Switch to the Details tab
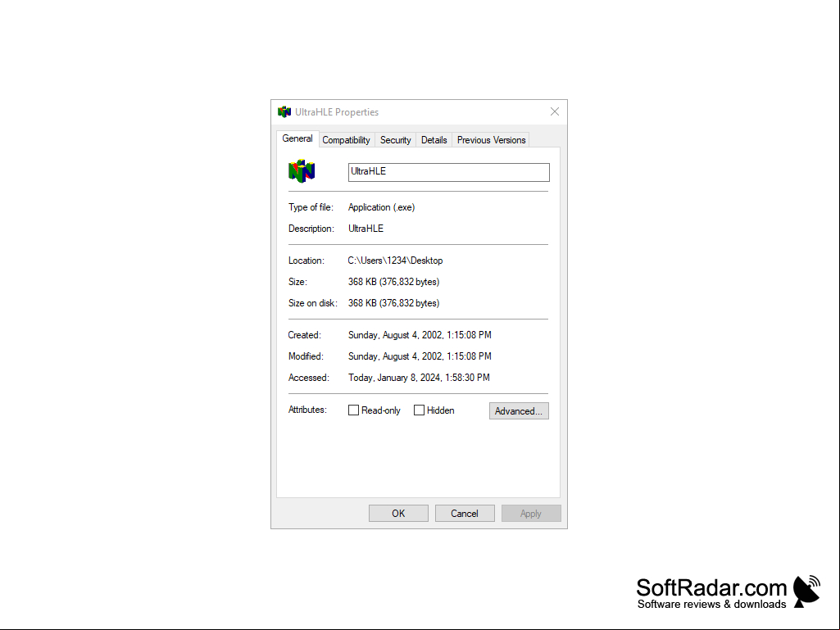The image size is (840, 630). [x=434, y=140]
